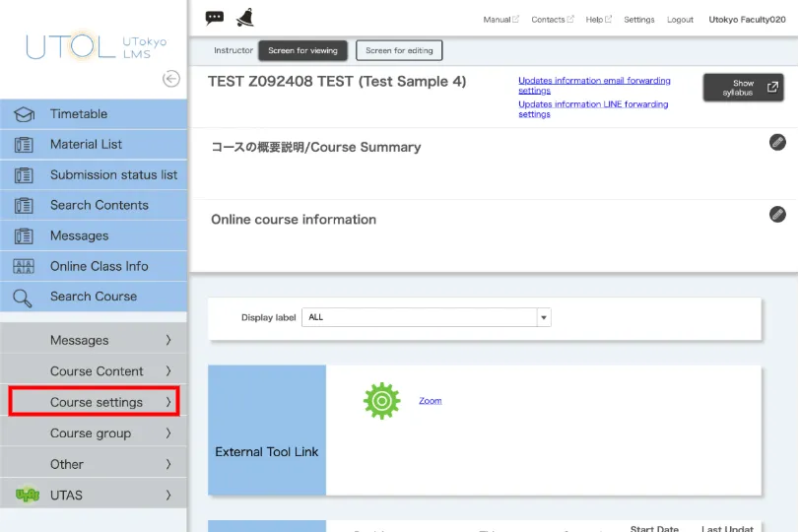Open the Display label ALL dropdown
The image size is (799, 532).
pos(427,317)
